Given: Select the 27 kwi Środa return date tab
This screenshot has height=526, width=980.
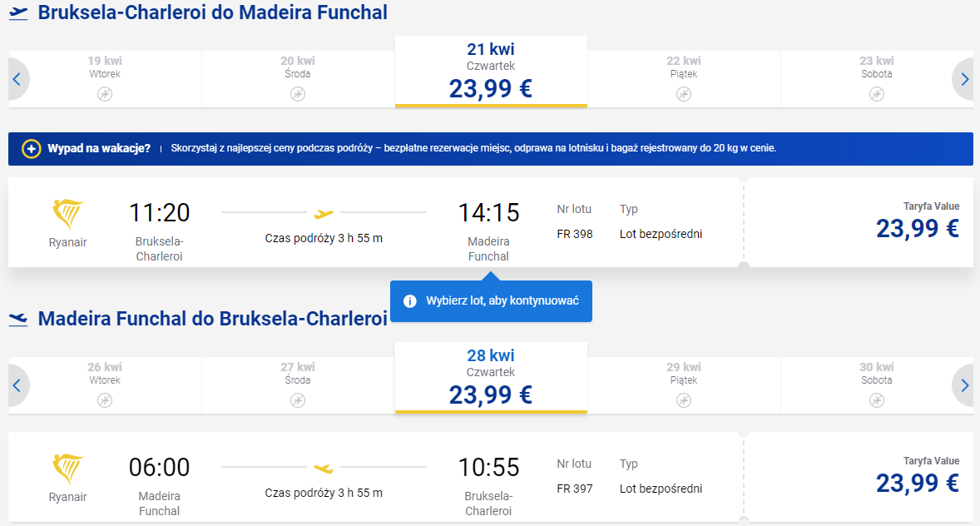Looking at the screenshot, I should (x=298, y=385).
